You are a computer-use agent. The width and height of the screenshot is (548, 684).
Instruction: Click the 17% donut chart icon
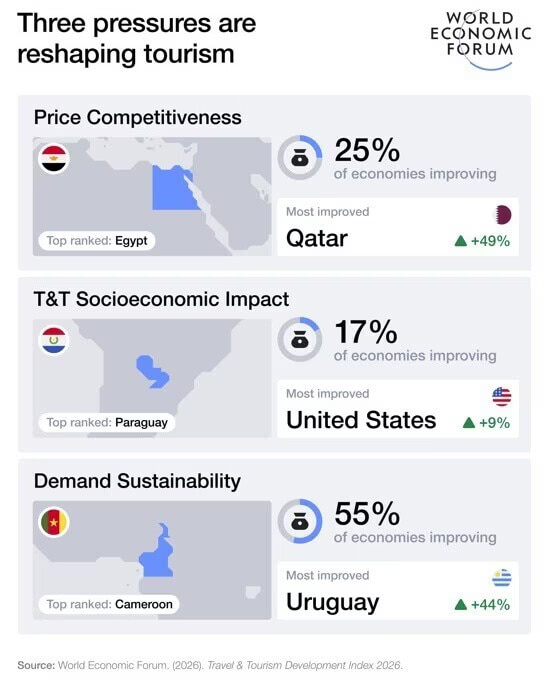(300, 339)
